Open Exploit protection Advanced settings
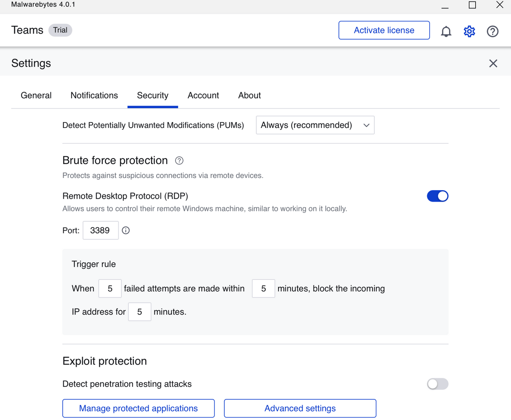The height and width of the screenshot is (420, 511). (x=300, y=408)
